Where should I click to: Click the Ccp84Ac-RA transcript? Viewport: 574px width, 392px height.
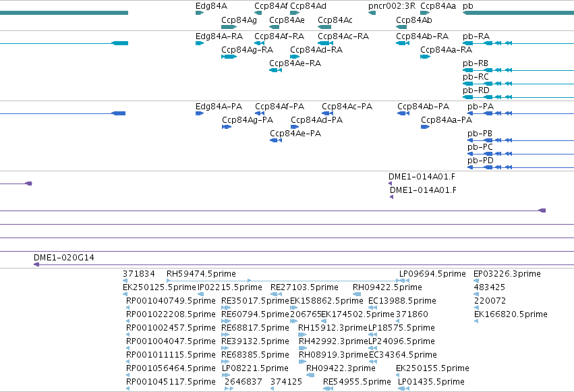click(325, 43)
